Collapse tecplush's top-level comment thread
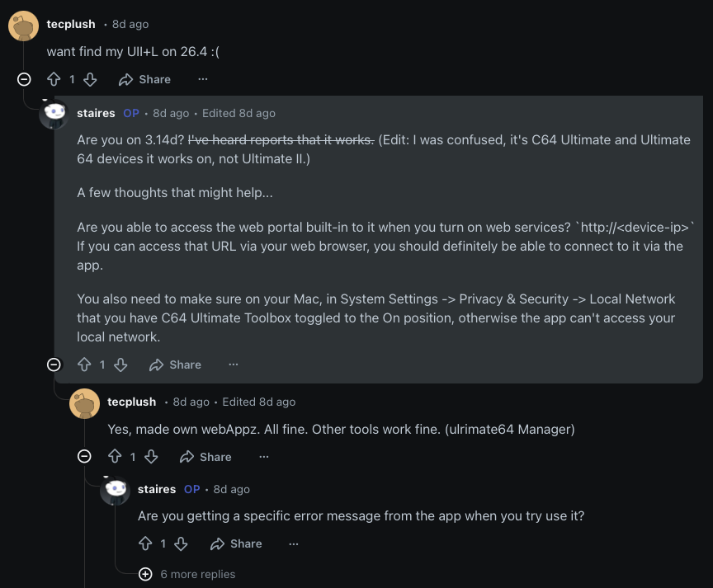The height and width of the screenshot is (588, 713). 24,79
